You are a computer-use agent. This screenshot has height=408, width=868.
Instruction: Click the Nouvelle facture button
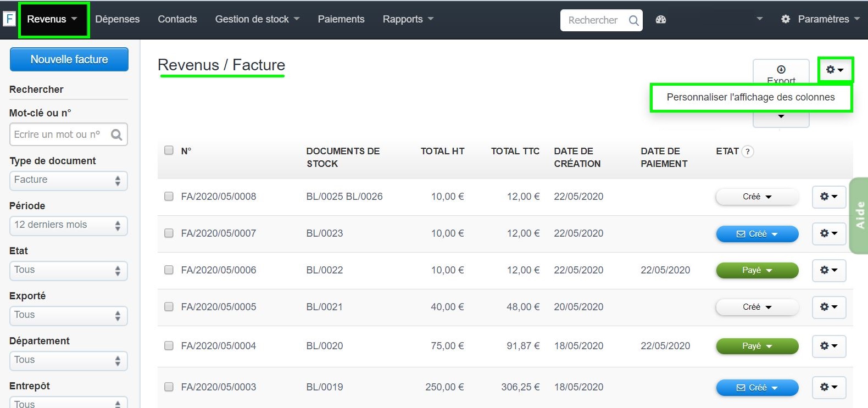pos(69,59)
